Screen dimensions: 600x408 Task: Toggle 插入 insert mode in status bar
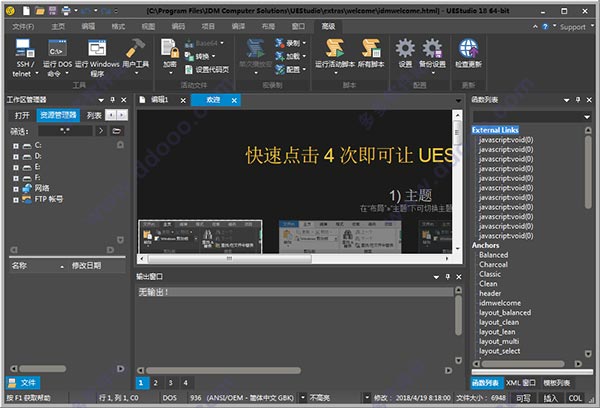[x=550, y=398]
